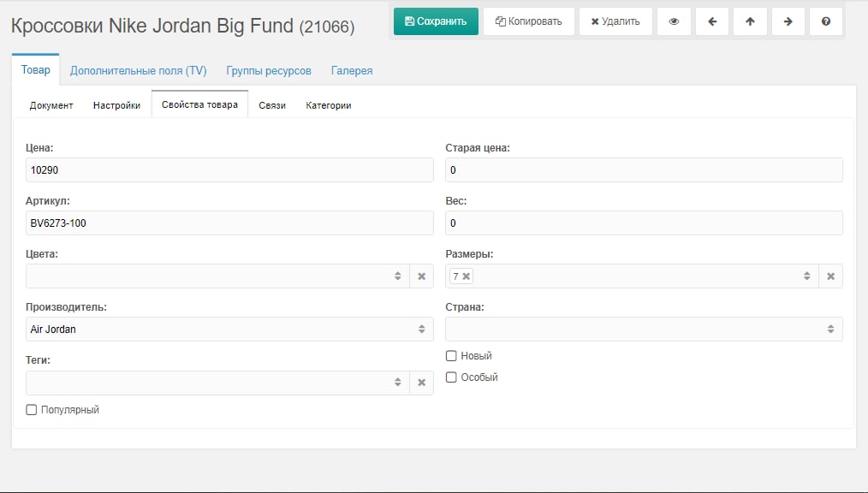Open the Категории subtab
The image size is (868, 493).
pos(328,105)
